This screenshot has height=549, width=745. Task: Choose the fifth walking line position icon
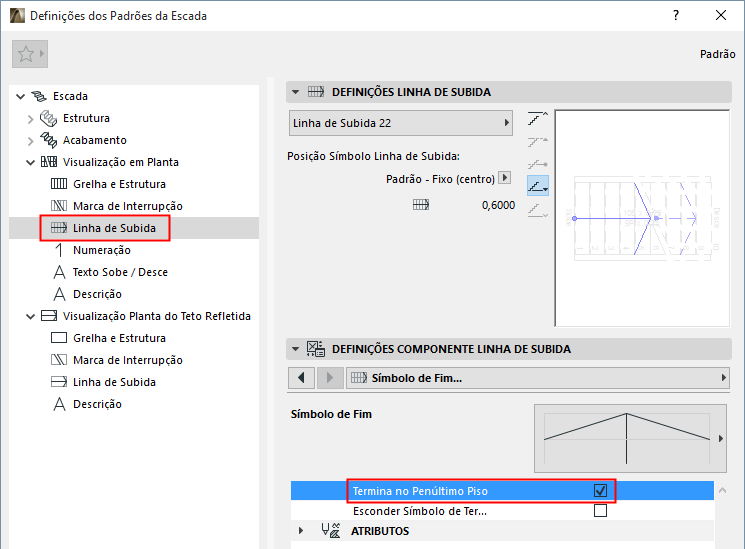pyautogui.click(x=538, y=210)
